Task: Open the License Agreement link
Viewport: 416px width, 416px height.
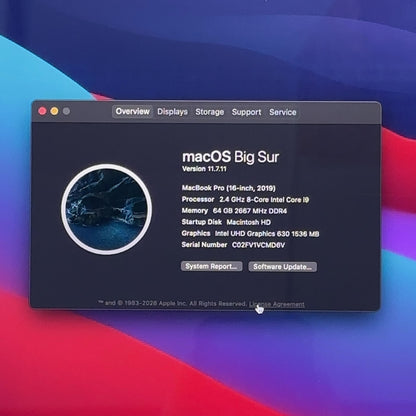Action: (277, 304)
